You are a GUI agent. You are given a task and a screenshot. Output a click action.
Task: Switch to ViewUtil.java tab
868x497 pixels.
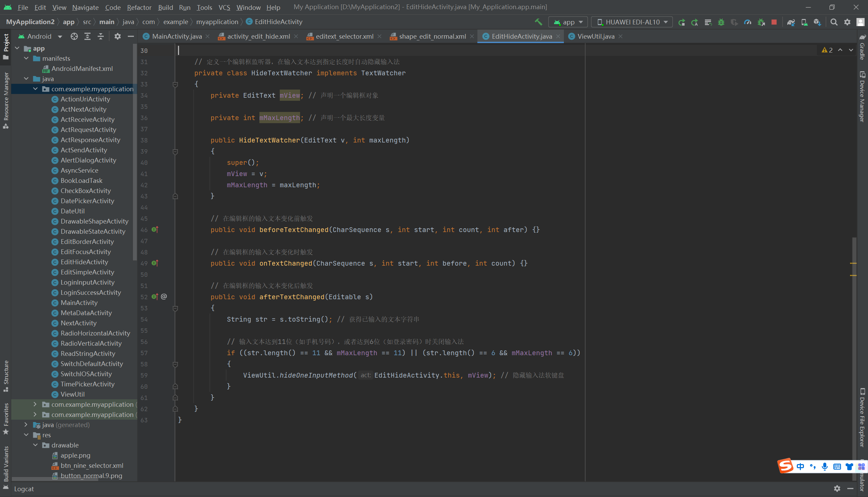pos(595,36)
